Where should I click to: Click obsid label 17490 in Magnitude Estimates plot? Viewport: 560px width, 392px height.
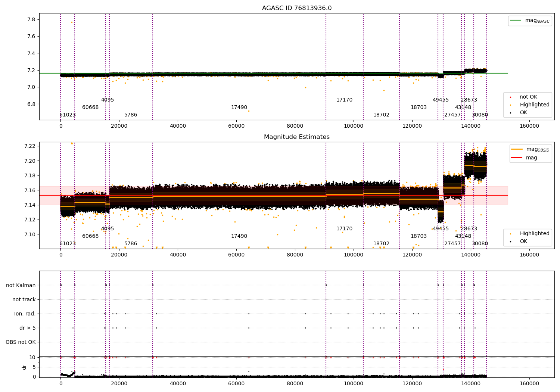click(x=239, y=236)
